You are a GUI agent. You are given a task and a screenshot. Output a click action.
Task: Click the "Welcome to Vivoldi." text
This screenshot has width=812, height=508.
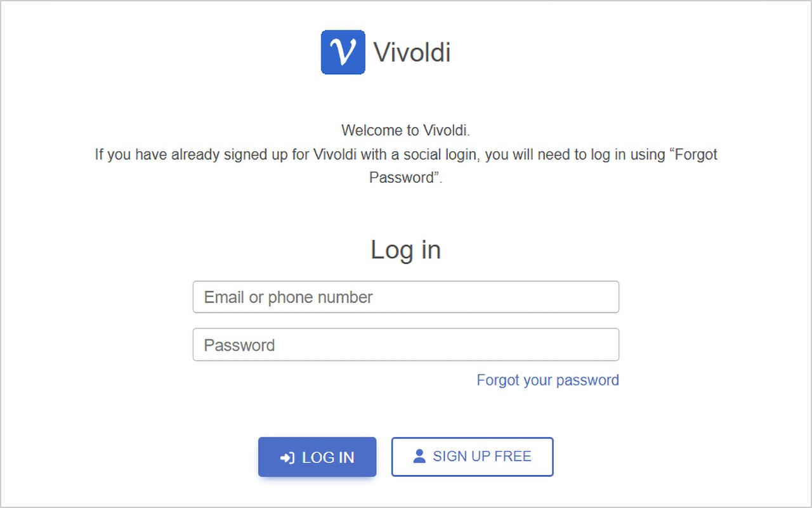405,131
